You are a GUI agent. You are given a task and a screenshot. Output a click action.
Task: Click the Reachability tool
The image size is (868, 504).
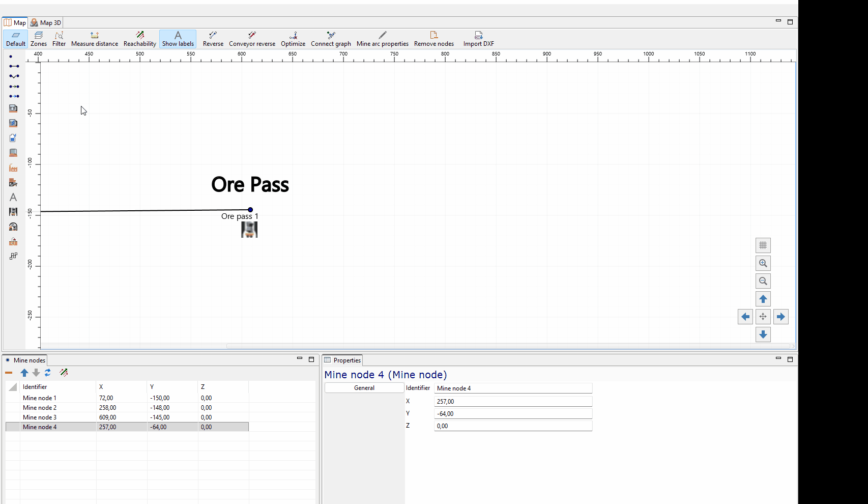pyautogui.click(x=140, y=39)
